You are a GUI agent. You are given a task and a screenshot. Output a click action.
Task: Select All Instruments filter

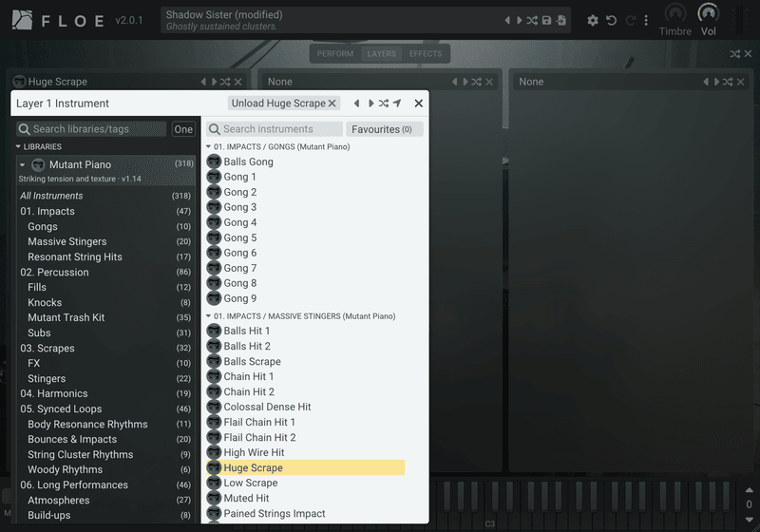point(105,196)
